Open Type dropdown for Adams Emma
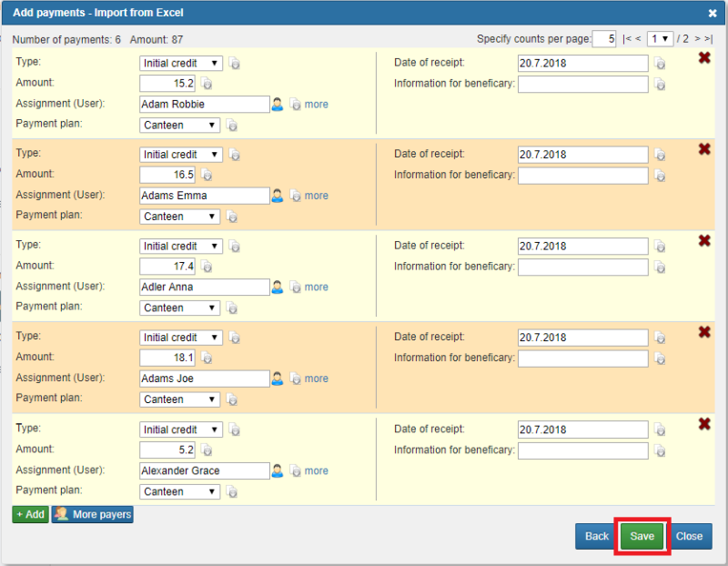This screenshot has width=728, height=566. [180, 155]
